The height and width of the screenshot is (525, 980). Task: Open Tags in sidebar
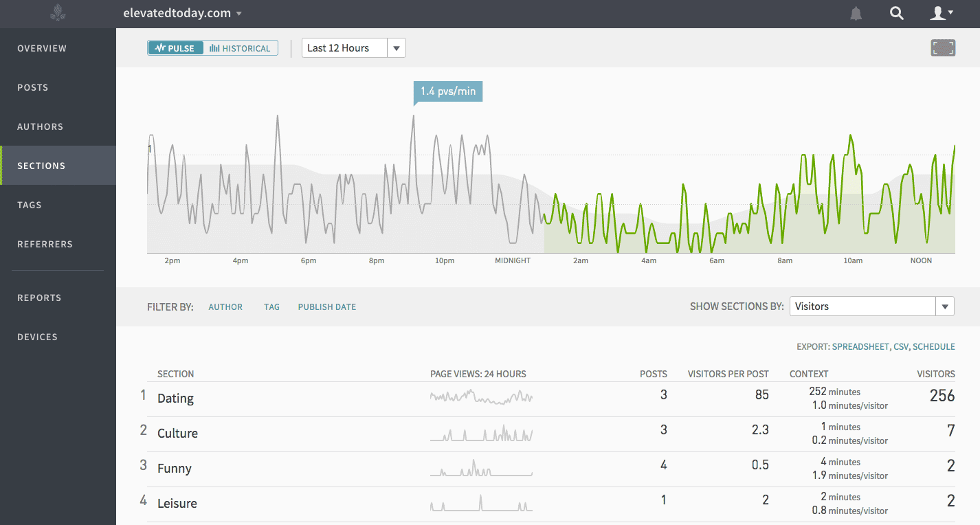coord(58,205)
